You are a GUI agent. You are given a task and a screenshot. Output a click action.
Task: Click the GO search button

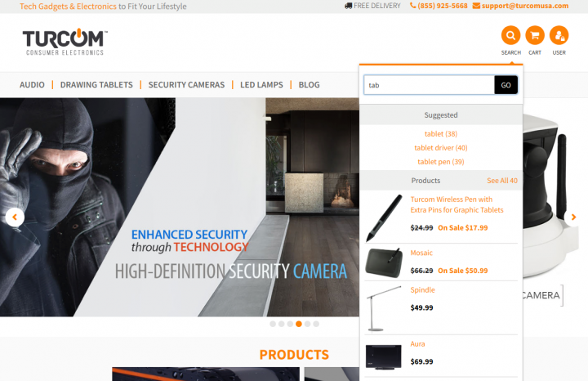(506, 85)
